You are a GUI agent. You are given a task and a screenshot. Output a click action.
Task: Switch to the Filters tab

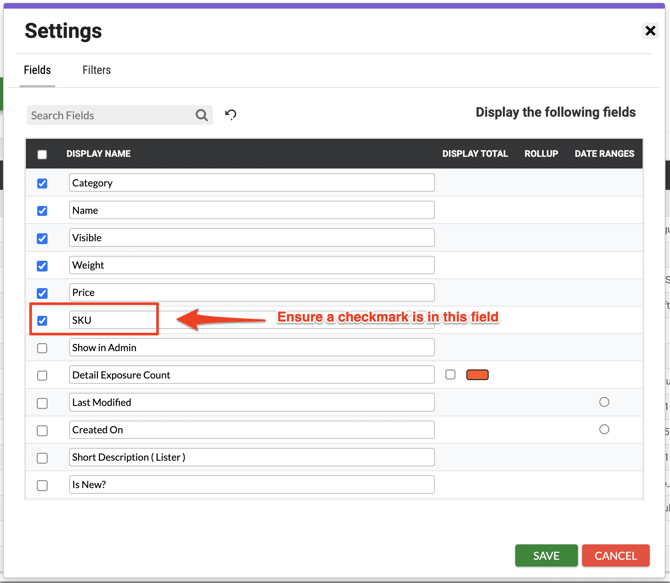pos(97,70)
